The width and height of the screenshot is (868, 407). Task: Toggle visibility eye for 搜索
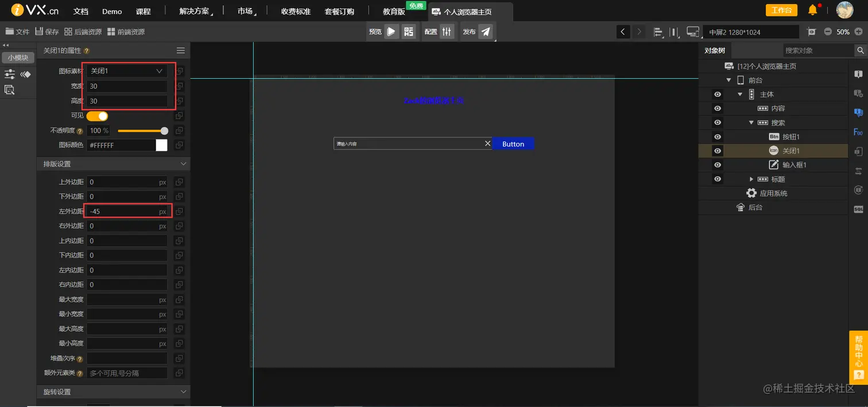(x=717, y=122)
